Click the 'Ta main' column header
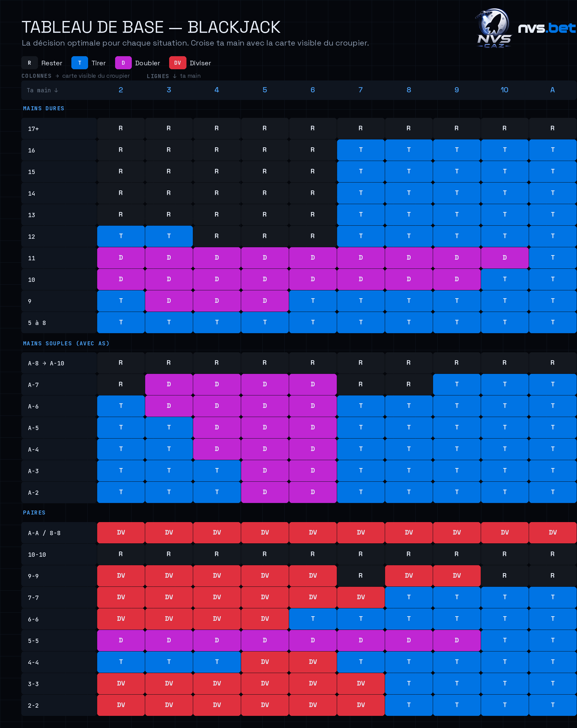Screen dimensions: 577x728 coord(42,90)
